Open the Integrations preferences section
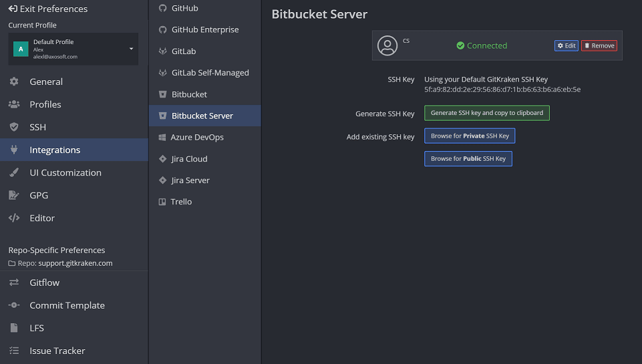This screenshot has width=642, height=364. tap(55, 150)
